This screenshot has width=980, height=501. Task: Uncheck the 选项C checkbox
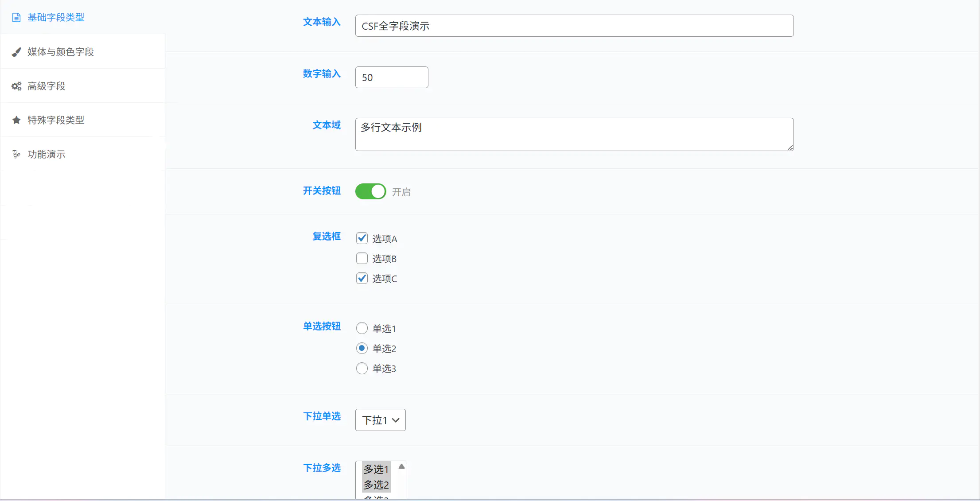[x=362, y=278]
